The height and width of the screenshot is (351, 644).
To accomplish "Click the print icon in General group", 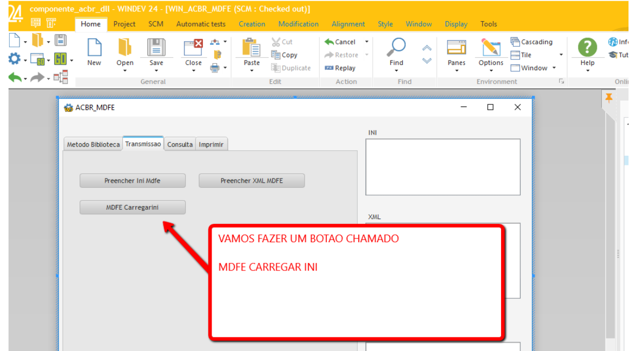I will [215, 68].
